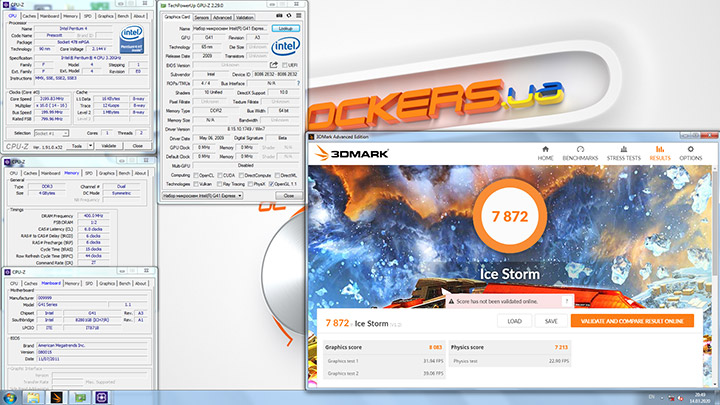
Task: Click the DRAM Frequency value in CPU-Z Memory
Action: [x=93, y=215]
